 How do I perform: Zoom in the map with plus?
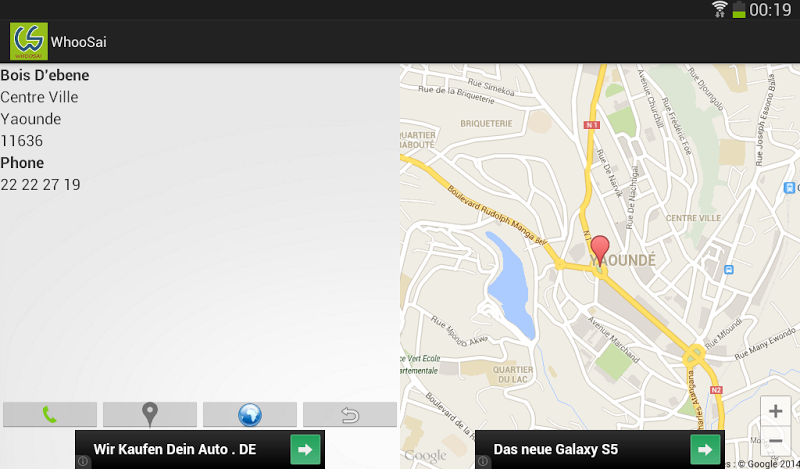pyautogui.click(x=776, y=411)
